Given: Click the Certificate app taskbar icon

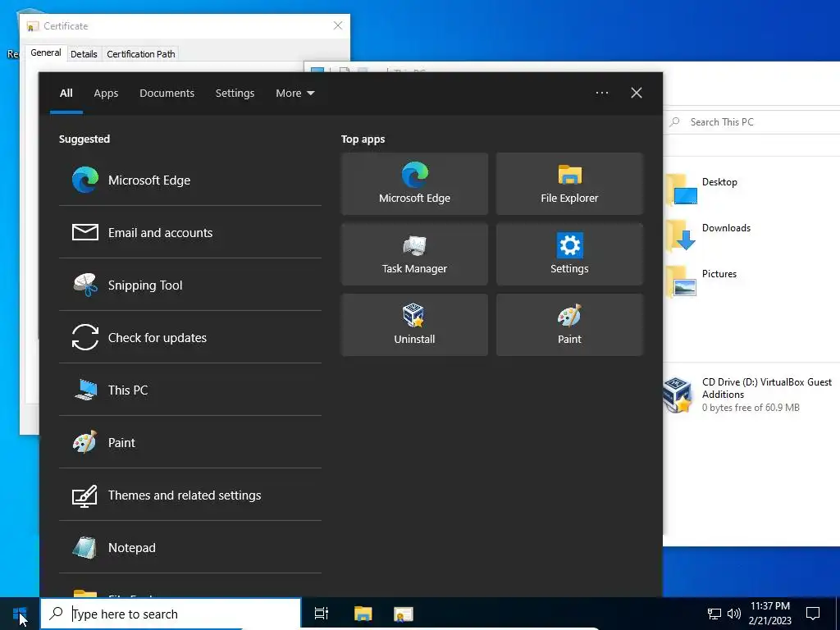Looking at the screenshot, I should point(404,614).
